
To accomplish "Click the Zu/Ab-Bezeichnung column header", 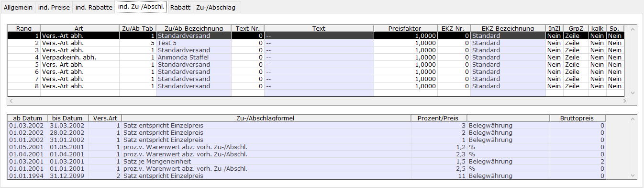I will [193, 29].
